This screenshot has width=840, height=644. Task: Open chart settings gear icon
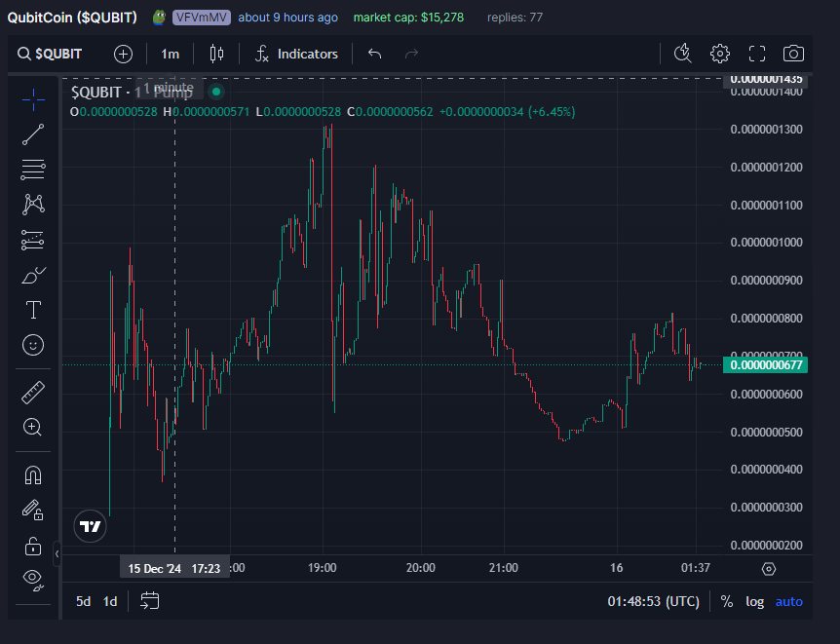point(719,54)
